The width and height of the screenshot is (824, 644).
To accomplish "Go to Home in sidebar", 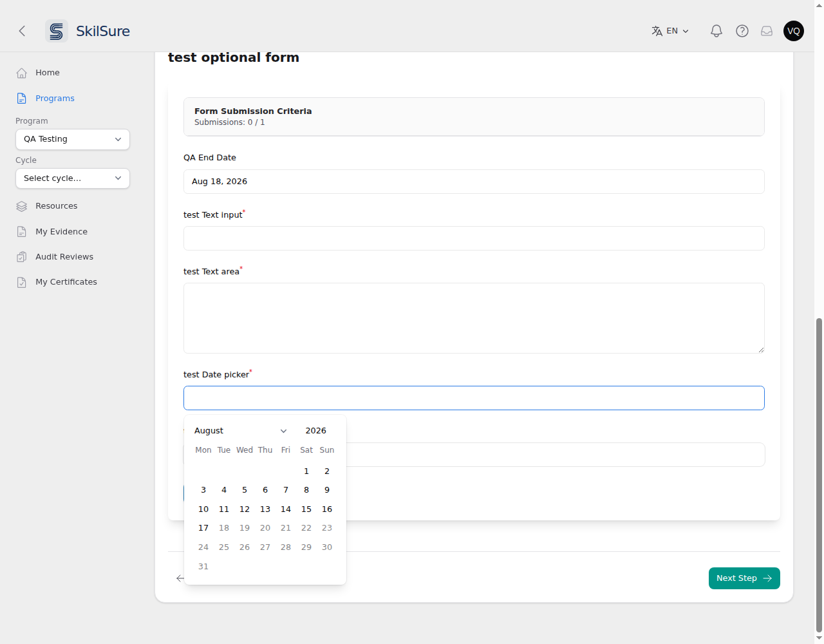I will pos(48,73).
